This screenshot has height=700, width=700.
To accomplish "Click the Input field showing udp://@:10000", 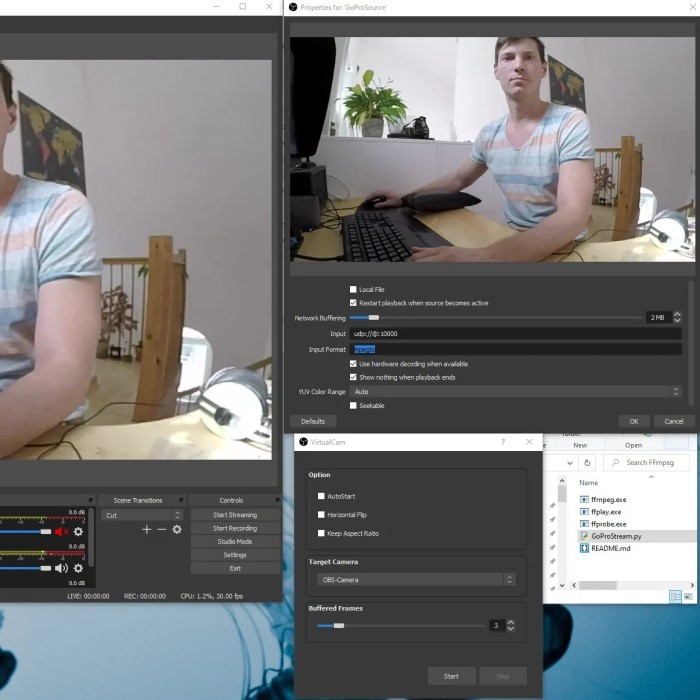I will coord(515,333).
